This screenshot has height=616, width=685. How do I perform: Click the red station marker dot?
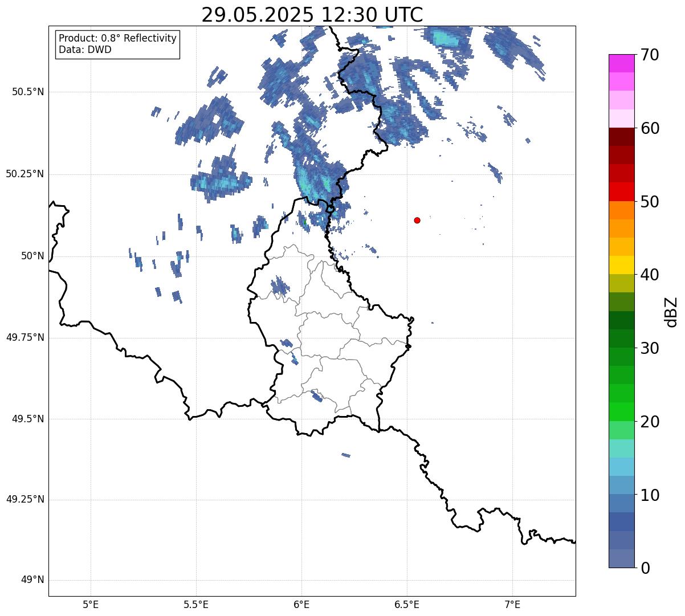(417, 220)
